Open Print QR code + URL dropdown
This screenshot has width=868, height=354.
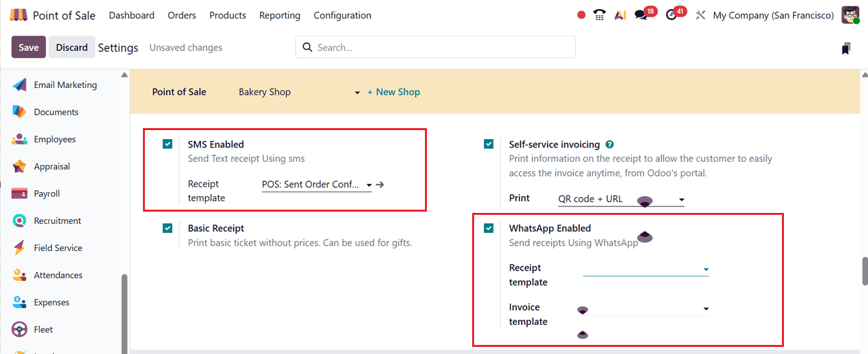coord(621,199)
